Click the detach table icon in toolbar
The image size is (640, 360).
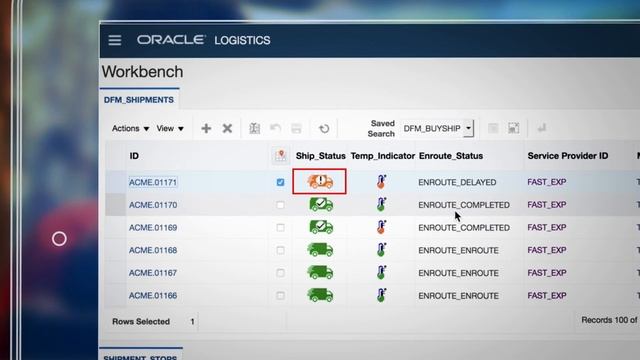point(255,129)
